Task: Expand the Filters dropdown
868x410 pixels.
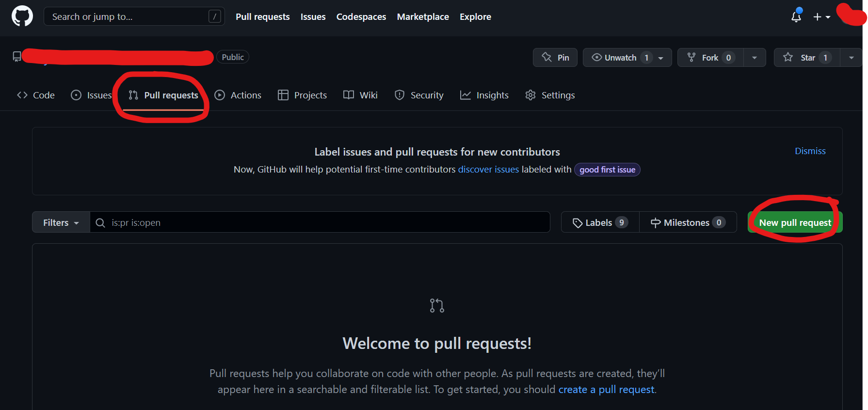Action: [61, 222]
